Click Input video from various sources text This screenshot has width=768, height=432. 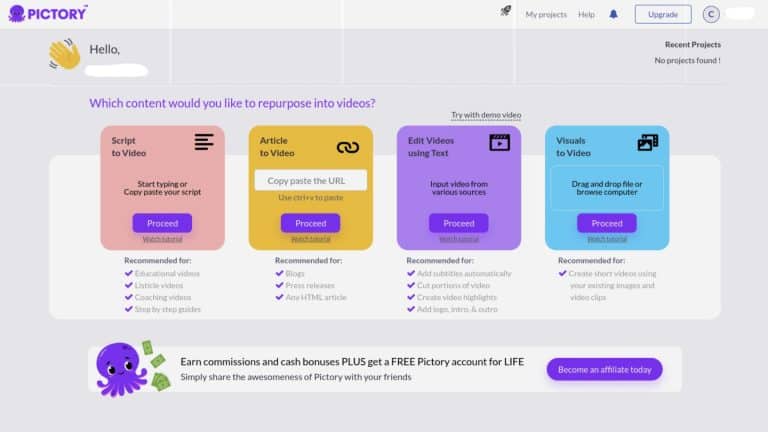[x=458, y=188]
